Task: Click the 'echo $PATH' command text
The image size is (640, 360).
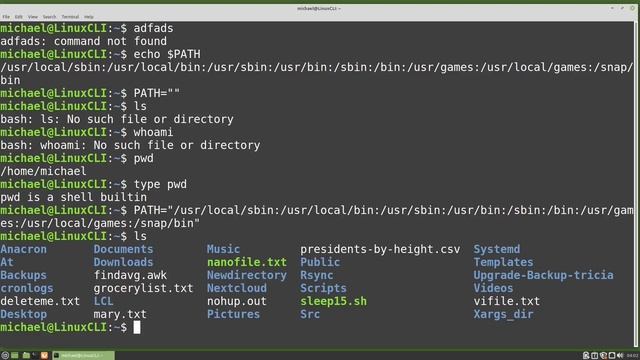Action: tap(167, 54)
